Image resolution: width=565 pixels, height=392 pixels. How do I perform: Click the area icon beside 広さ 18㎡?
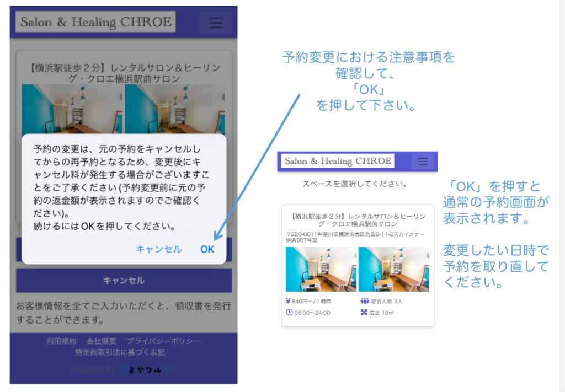tap(364, 313)
